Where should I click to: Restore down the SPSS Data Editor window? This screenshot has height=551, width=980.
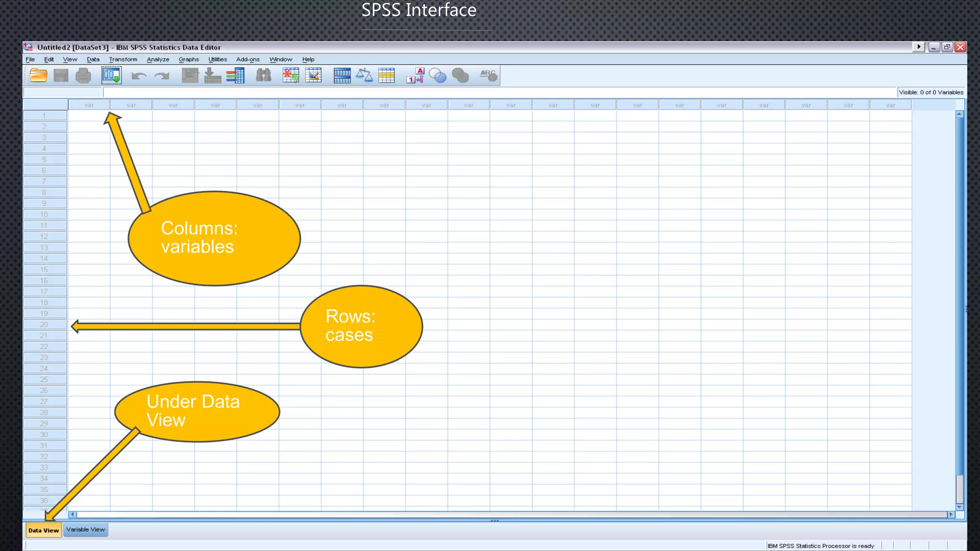point(947,47)
